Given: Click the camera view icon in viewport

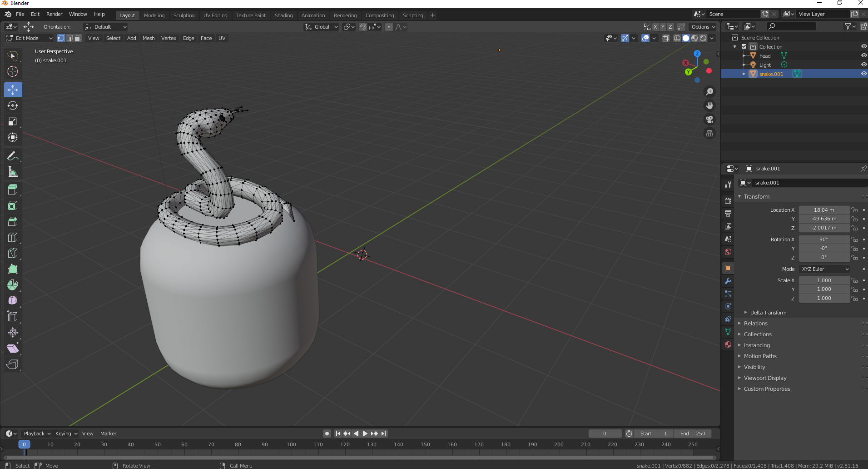Looking at the screenshot, I should point(709,120).
